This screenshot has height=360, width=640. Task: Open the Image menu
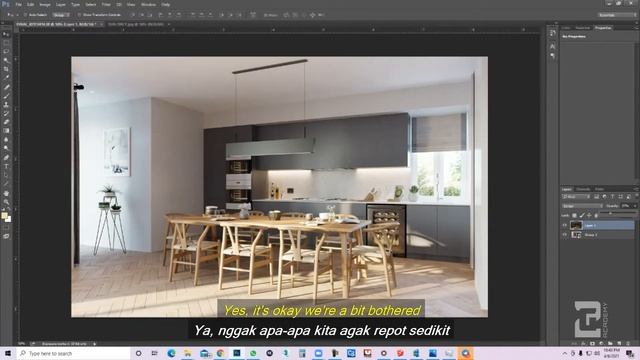coord(45,4)
